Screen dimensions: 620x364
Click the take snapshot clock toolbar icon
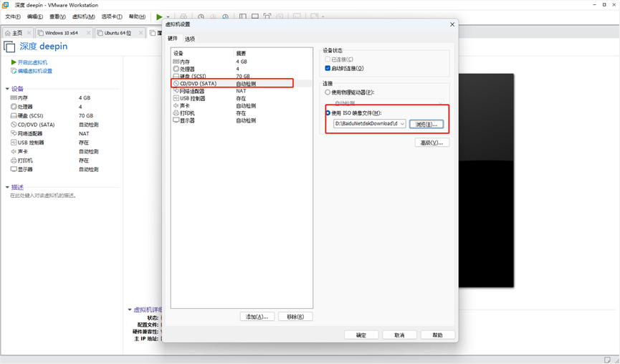click(201, 17)
